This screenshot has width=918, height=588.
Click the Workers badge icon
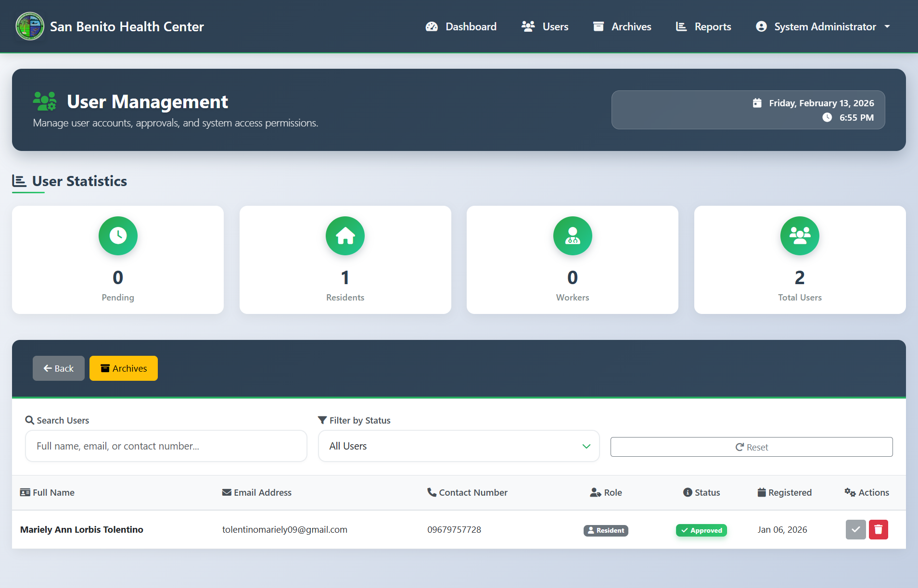pyautogui.click(x=572, y=236)
